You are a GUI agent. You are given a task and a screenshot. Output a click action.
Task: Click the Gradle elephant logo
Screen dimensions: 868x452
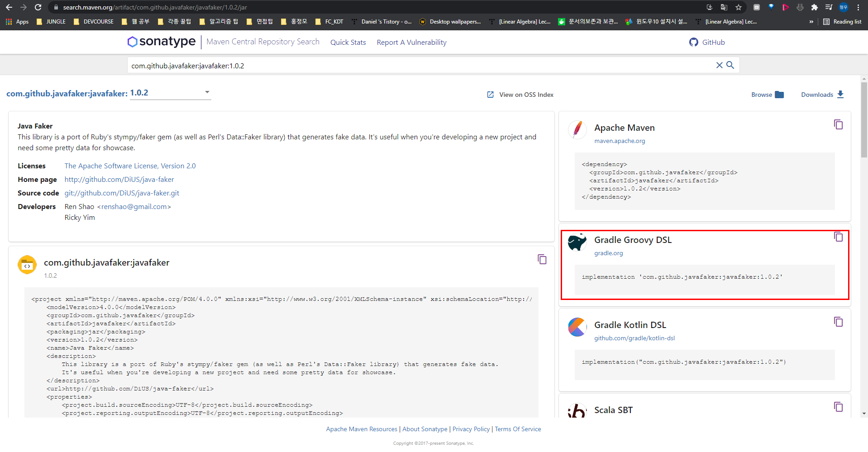click(x=577, y=242)
